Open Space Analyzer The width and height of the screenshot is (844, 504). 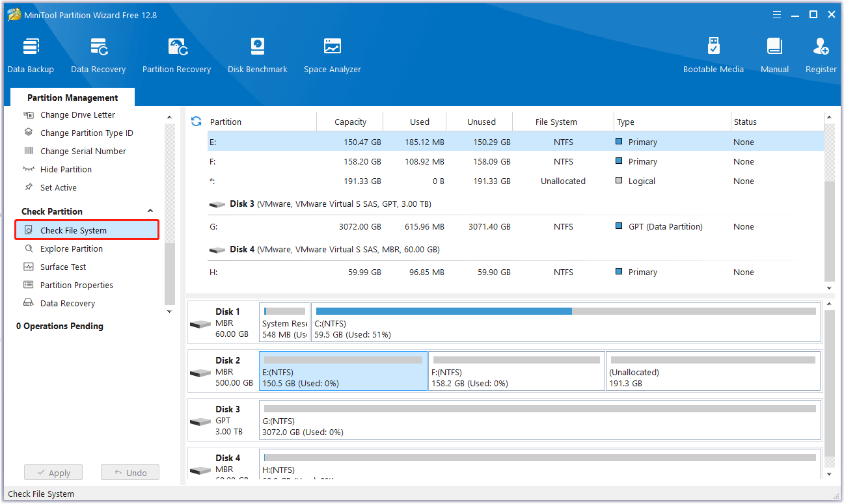333,55
